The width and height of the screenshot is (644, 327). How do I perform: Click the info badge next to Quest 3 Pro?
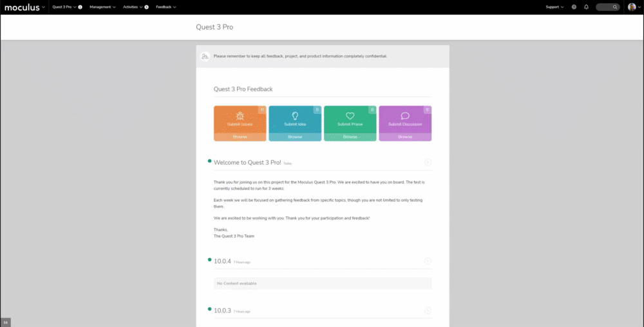click(80, 7)
